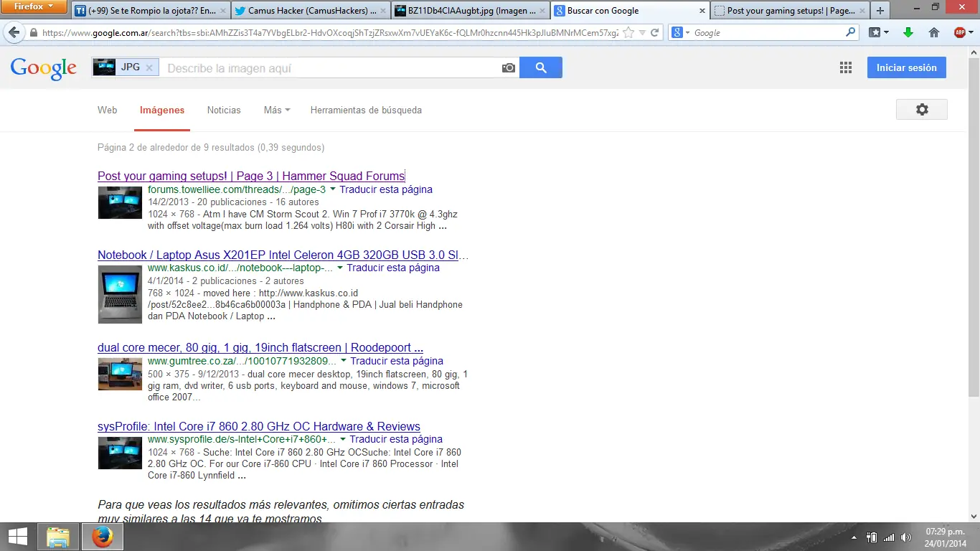Open the Windows Start button

17,537
